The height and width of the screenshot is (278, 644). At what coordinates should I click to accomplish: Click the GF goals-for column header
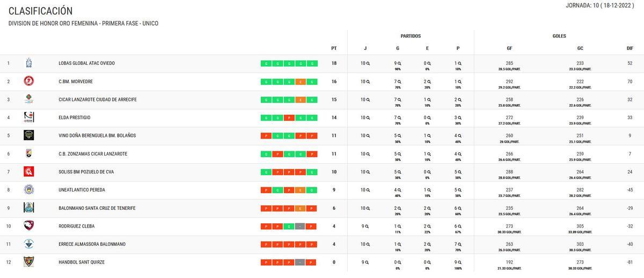[x=509, y=48]
